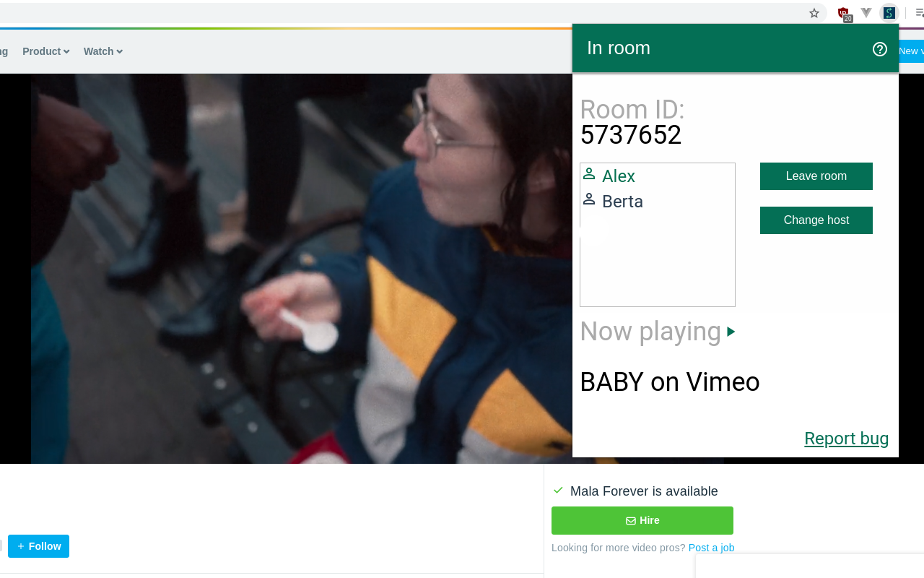Open the media queue icon in toolbar
Viewport: 924px width, 578px height.
918,13
